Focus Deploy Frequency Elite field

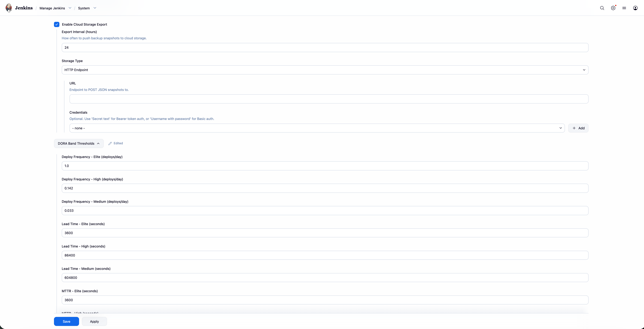pos(325,166)
